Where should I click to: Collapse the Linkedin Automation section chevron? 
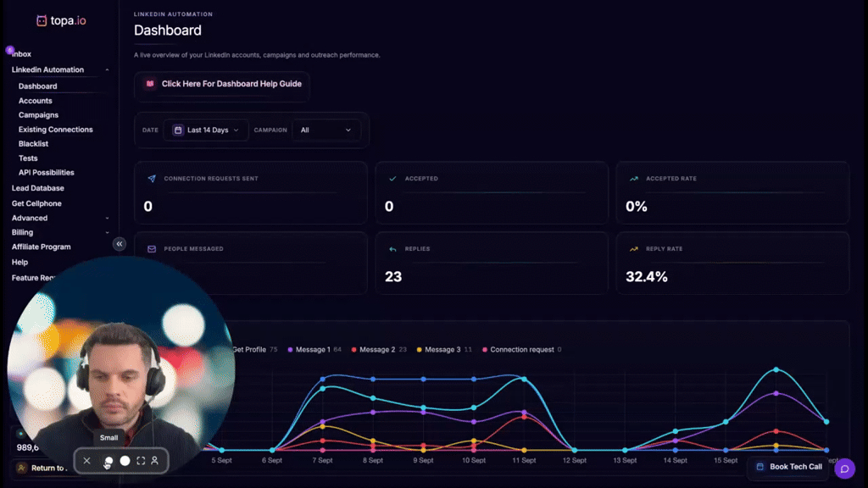click(107, 70)
